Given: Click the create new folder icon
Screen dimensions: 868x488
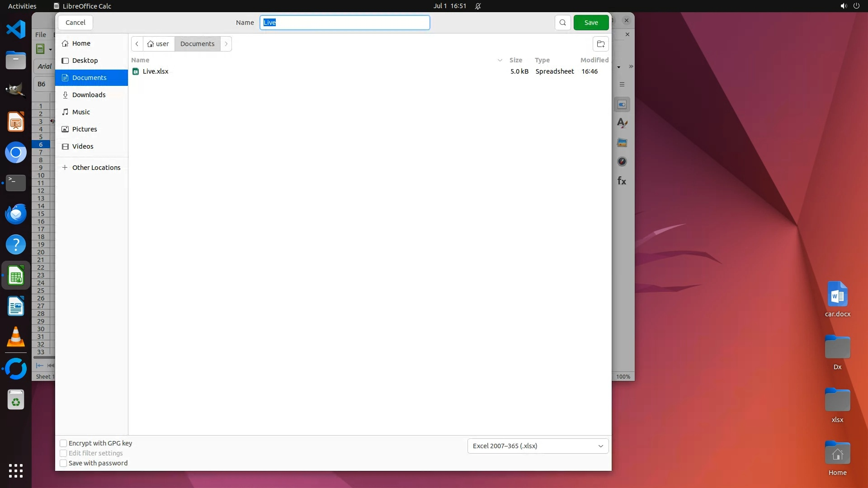Looking at the screenshot, I should pos(600,44).
